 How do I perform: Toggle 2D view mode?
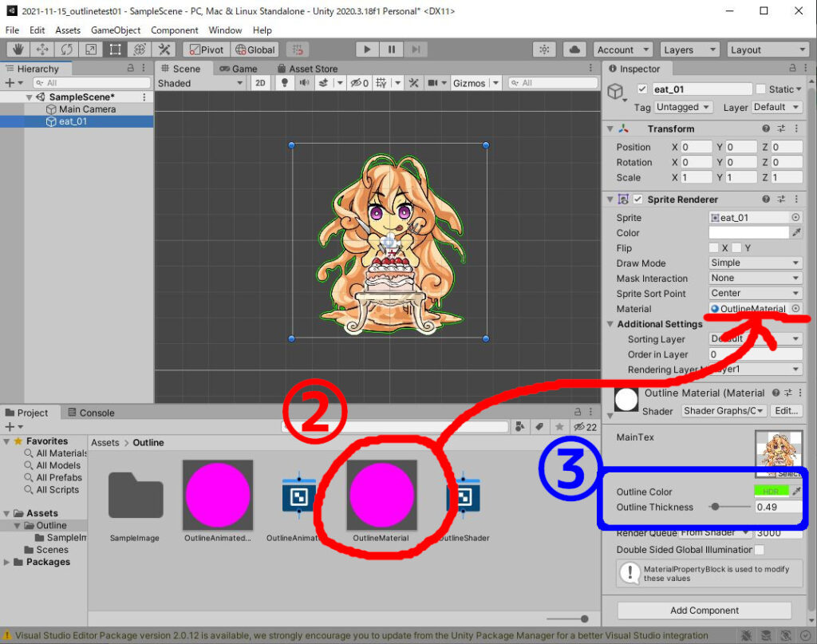pos(260,83)
